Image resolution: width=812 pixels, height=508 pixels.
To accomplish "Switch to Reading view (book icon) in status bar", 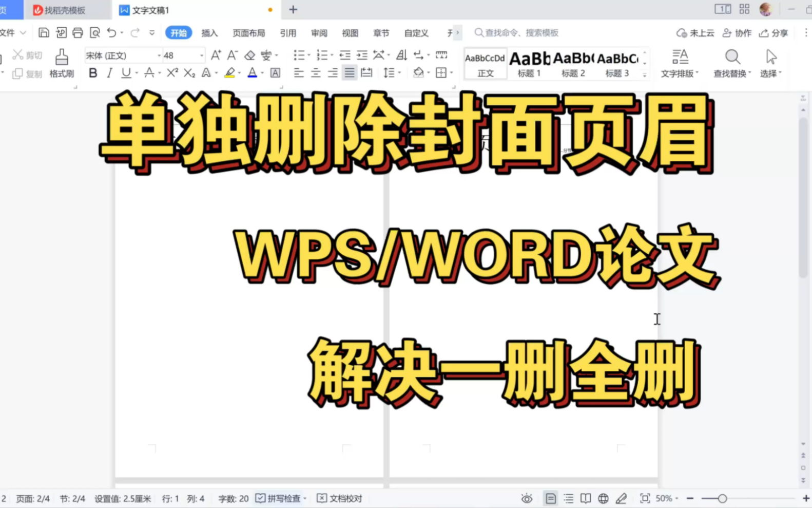I will (x=586, y=498).
